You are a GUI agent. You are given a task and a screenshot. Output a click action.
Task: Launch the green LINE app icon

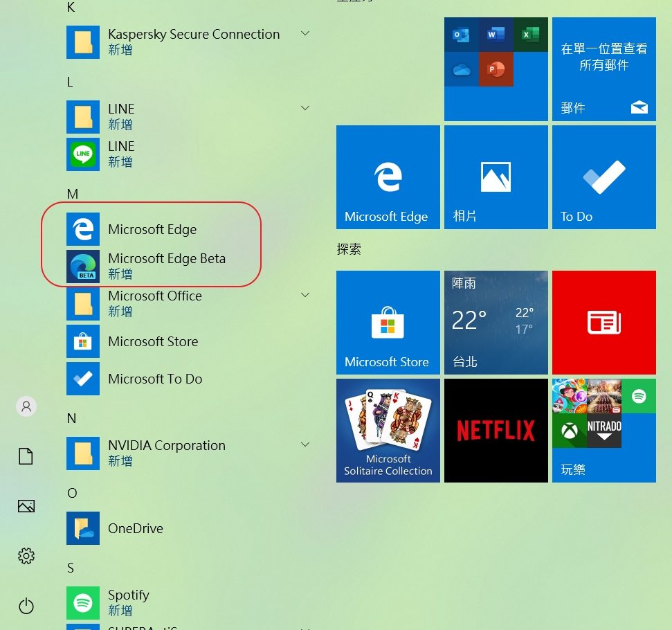tap(83, 154)
